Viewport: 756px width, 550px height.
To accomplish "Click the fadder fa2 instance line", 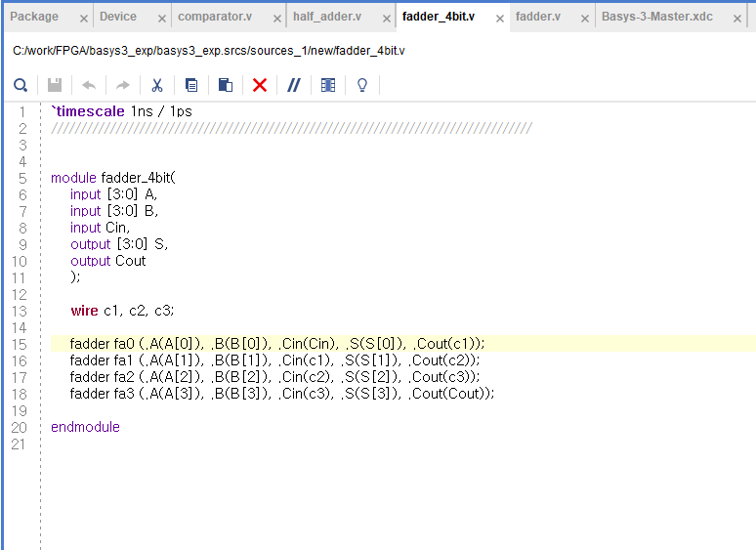I will pos(274,377).
